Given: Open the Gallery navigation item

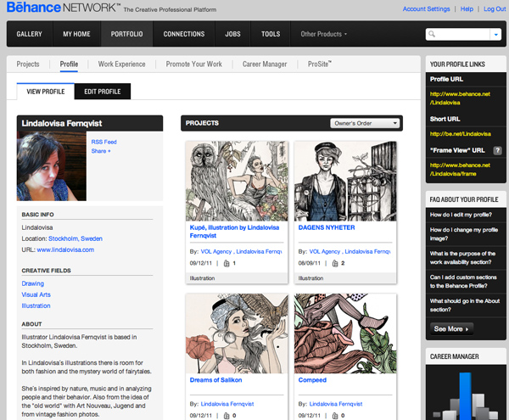Looking at the screenshot, I should [x=29, y=34].
